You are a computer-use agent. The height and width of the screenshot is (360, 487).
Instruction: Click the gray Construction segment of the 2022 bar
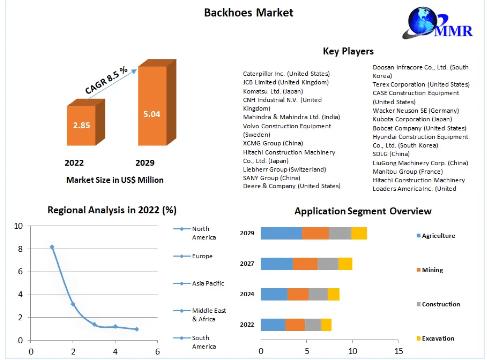click(x=313, y=325)
